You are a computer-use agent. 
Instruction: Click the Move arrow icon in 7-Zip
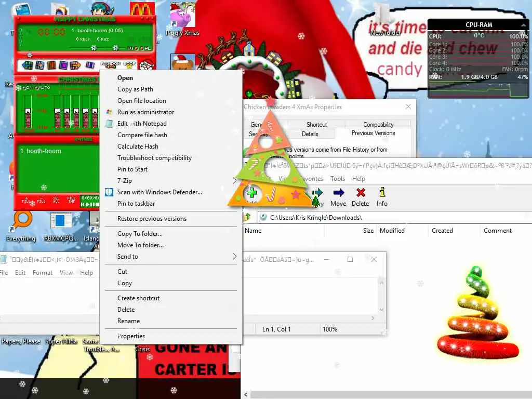(338, 193)
